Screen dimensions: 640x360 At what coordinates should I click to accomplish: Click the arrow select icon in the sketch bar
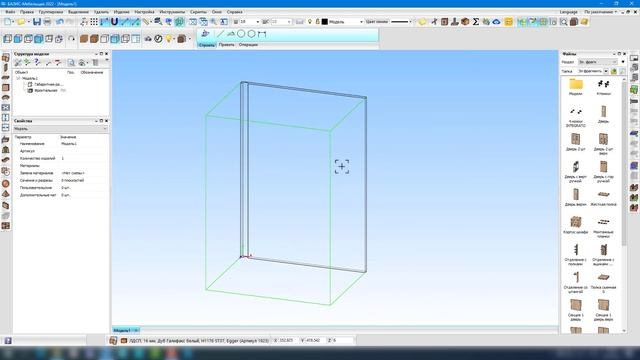click(205, 34)
